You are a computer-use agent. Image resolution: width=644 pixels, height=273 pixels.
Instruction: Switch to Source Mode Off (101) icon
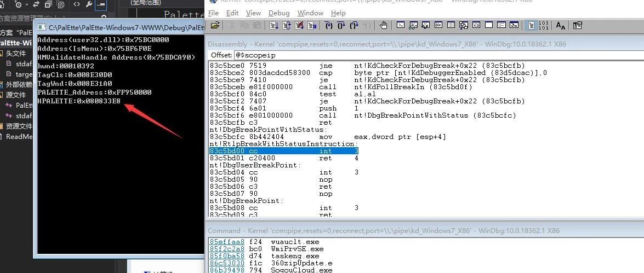(543, 25)
